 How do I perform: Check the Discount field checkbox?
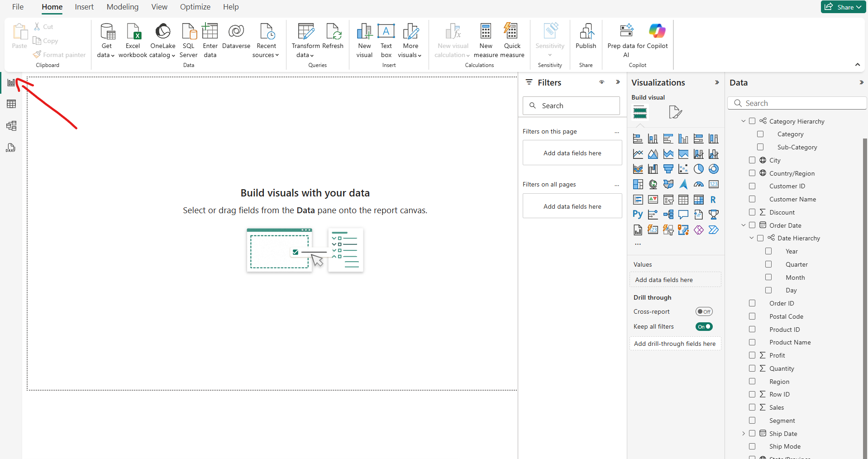click(752, 212)
